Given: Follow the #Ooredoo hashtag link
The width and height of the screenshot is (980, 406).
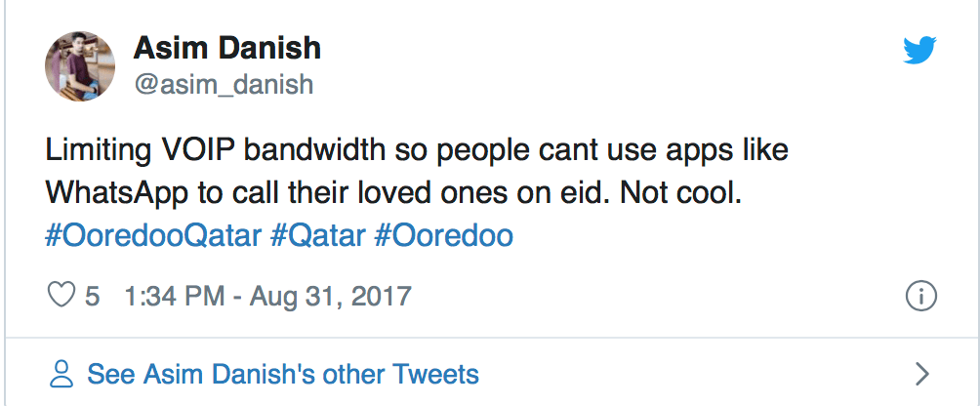Looking at the screenshot, I should click(444, 236).
